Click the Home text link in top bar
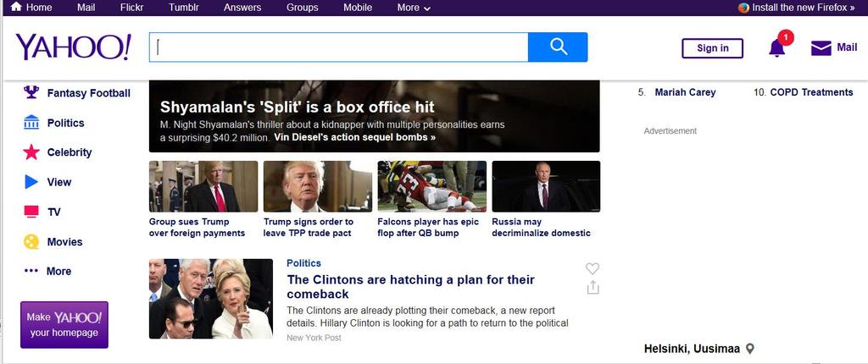The image size is (868, 364). click(39, 8)
